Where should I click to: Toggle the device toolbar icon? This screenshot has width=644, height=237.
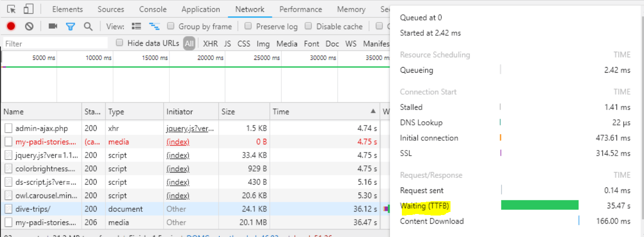(x=29, y=9)
